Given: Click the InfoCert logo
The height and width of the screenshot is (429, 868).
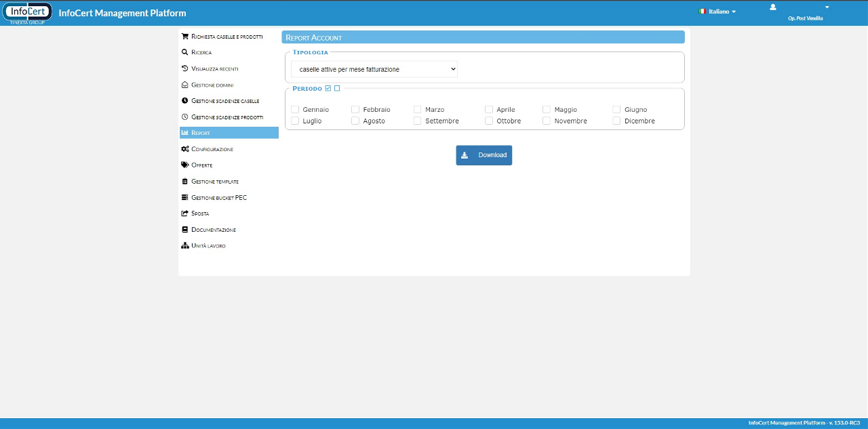Looking at the screenshot, I should pos(28,12).
